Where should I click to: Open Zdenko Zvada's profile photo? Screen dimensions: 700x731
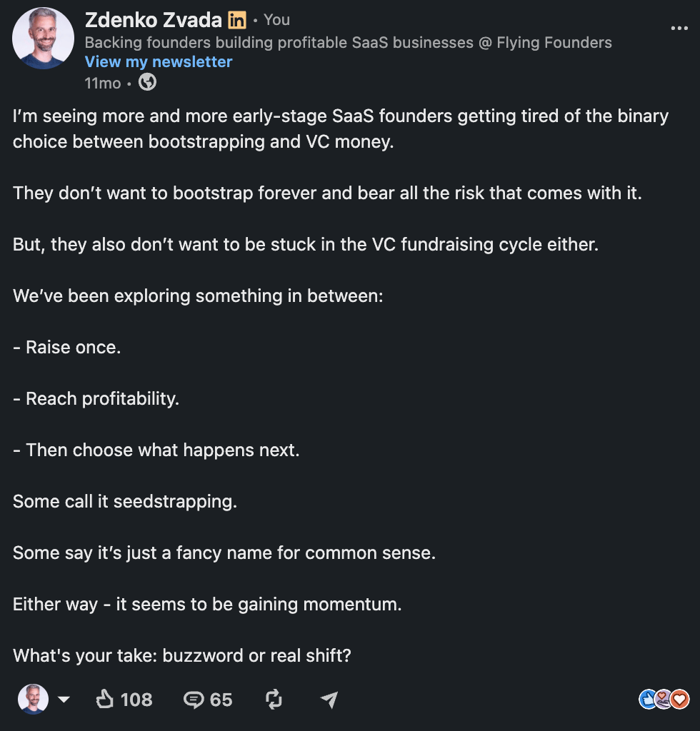[43, 39]
